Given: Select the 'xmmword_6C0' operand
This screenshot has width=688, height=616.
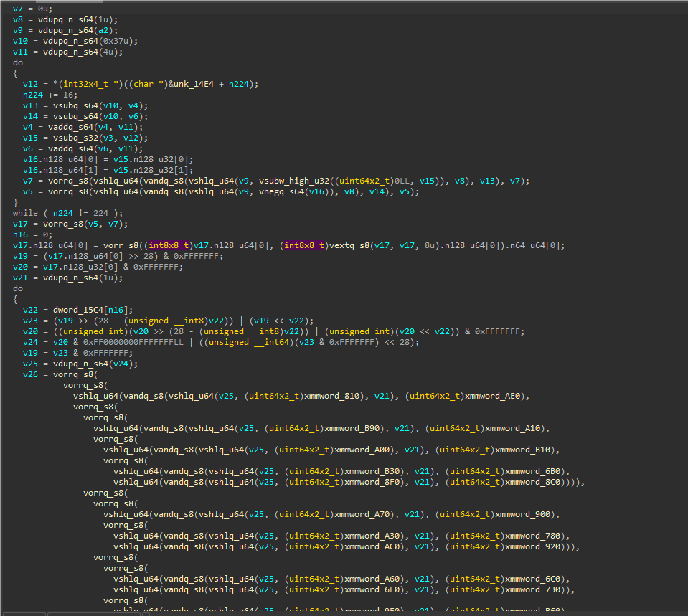Looking at the screenshot, I should pyautogui.click(x=532, y=579).
